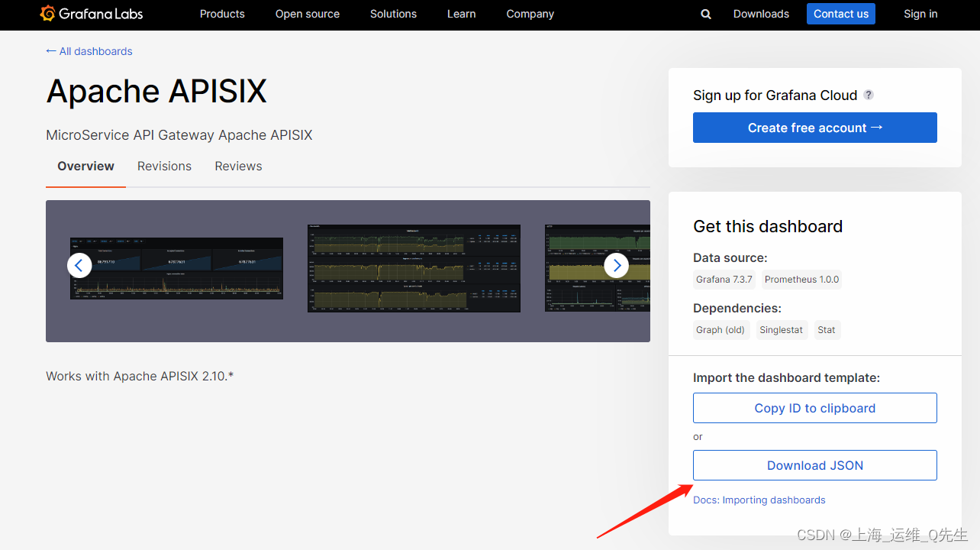Go back to All dashboards
The width and height of the screenshot is (980, 550).
tap(89, 51)
